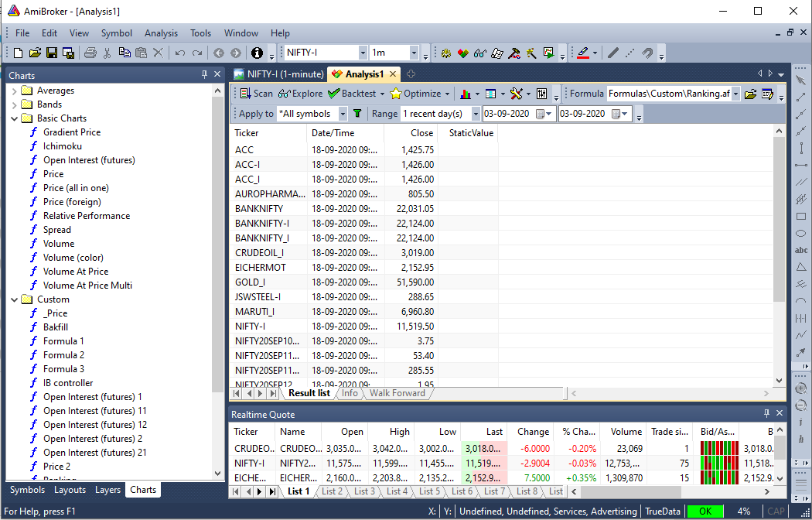
Task: Click the Backtest button
Action: point(352,94)
